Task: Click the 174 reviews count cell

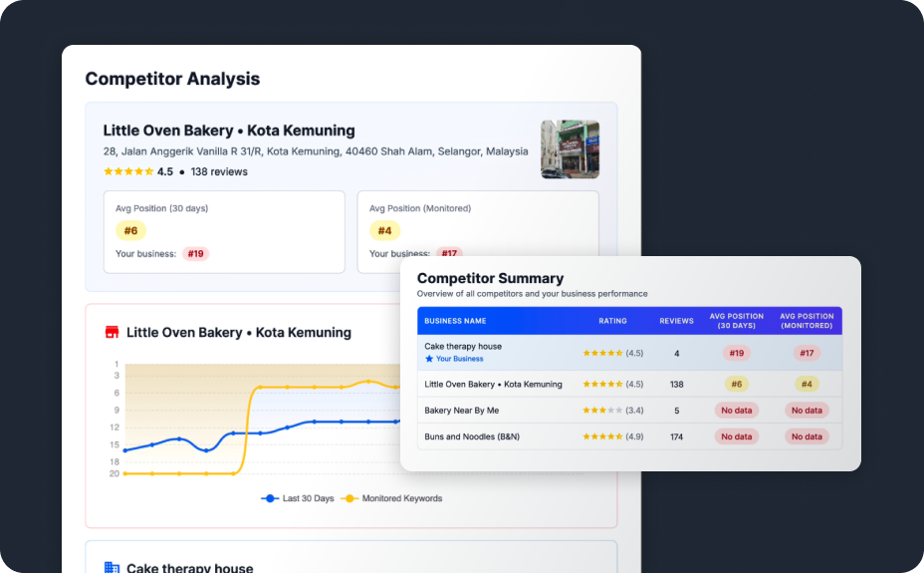Action: pos(676,436)
